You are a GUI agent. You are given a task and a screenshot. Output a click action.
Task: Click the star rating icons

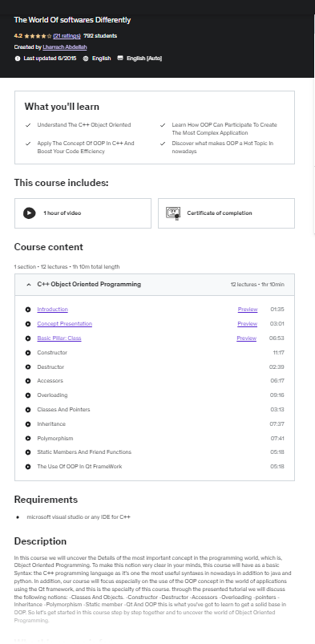point(38,36)
